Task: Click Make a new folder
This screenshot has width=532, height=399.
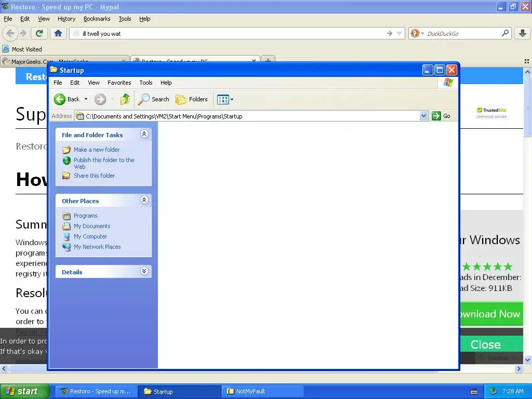Action: (97, 150)
